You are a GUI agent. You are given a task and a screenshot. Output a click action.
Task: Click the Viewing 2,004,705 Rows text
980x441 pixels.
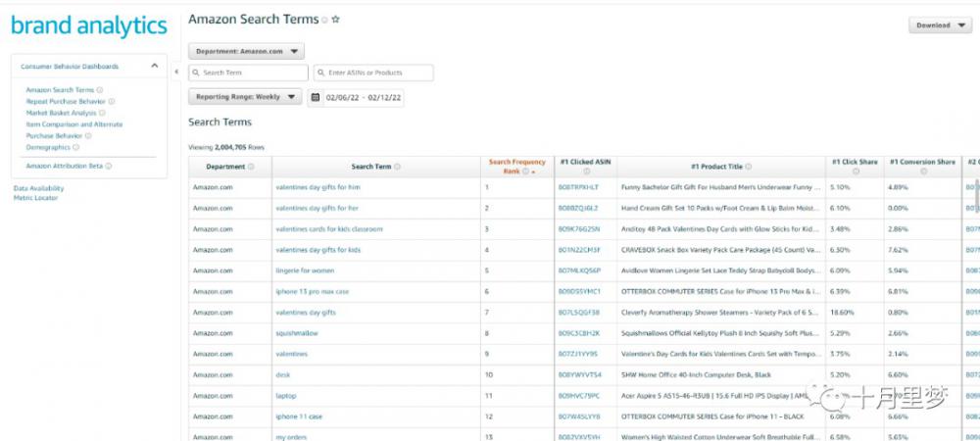[x=226, y=147]
